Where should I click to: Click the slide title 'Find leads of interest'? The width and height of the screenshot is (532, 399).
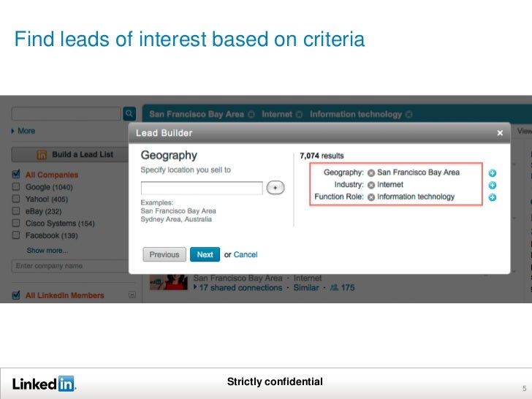point(189,39)
